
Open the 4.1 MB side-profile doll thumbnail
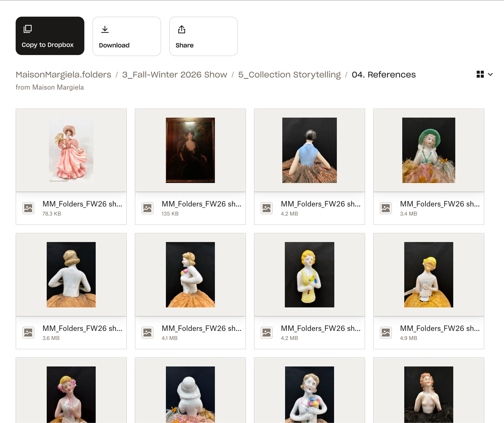(x=190, y=275)
